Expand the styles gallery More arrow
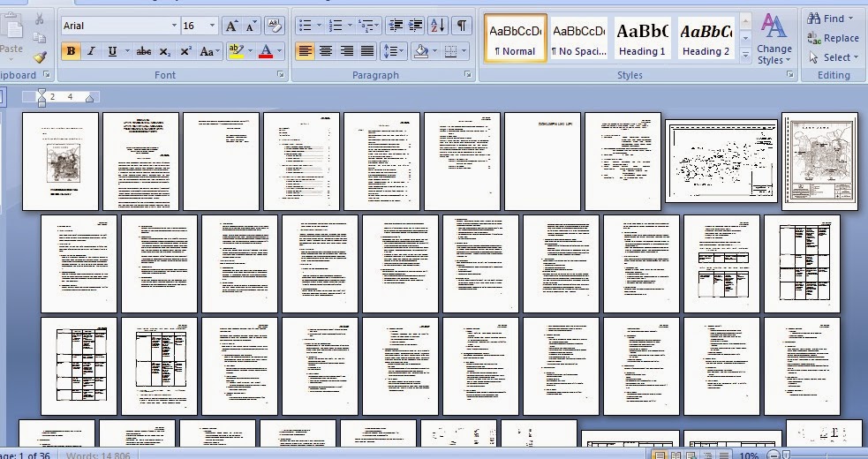The width and height of the screenshot is (868, 459). [745, 55]
